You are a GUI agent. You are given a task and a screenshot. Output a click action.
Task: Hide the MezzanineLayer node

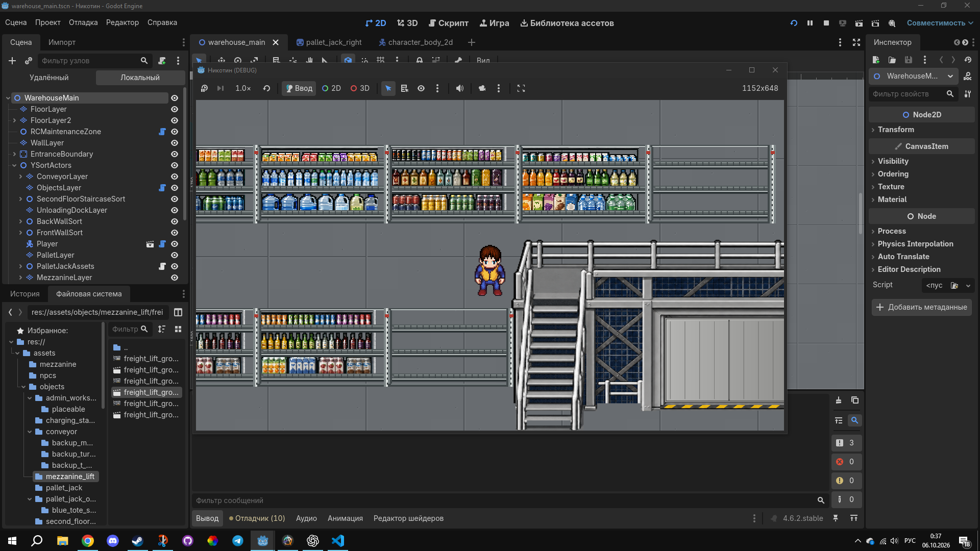click(175, 278)
